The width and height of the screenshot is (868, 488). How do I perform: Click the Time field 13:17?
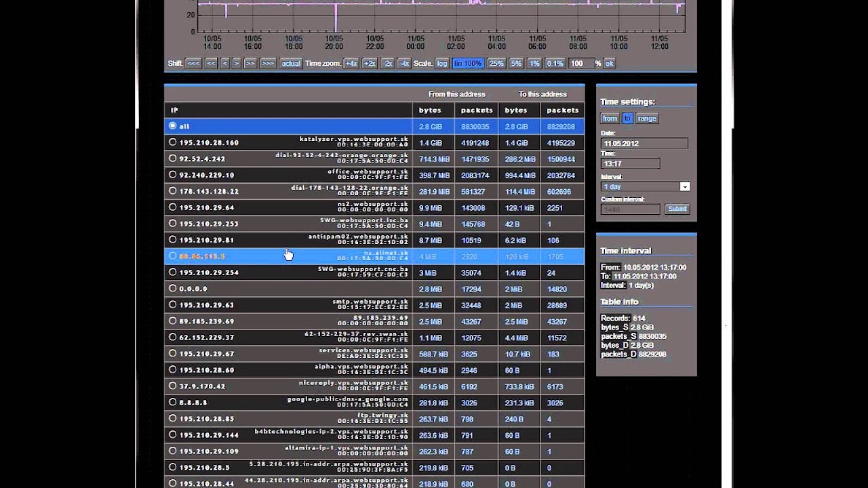(x=630, y=163)
